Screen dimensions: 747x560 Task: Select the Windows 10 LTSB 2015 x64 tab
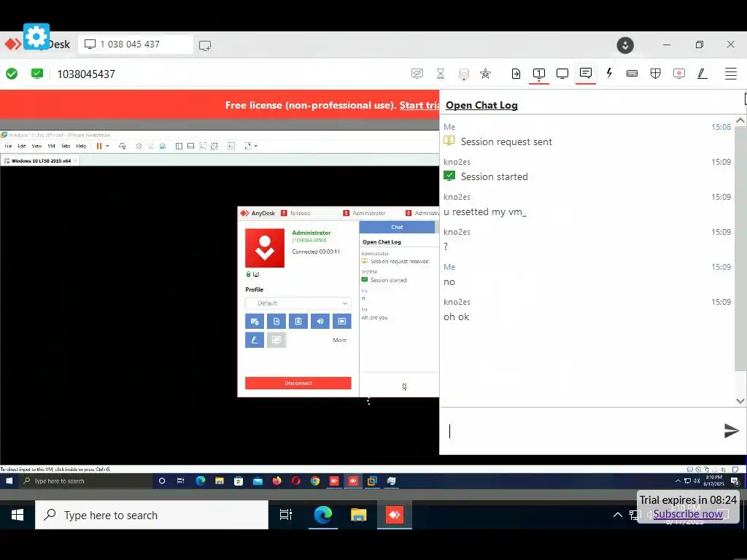[x=41, y=161]
